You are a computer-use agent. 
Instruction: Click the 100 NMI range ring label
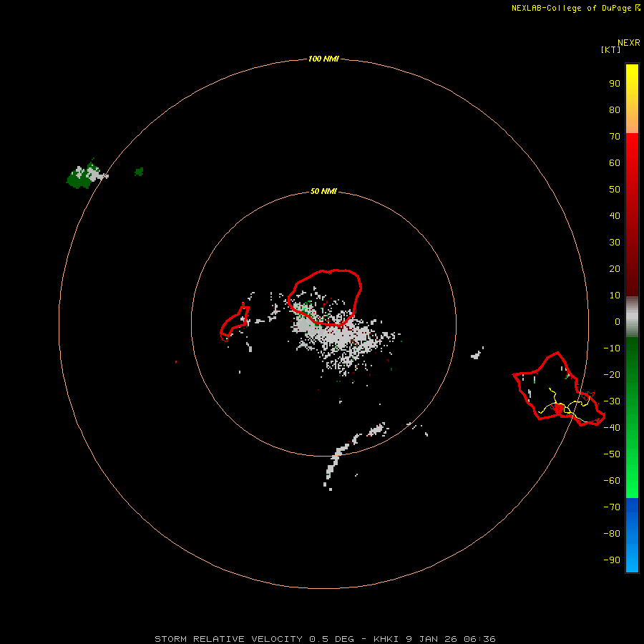(x=323, y=59)
